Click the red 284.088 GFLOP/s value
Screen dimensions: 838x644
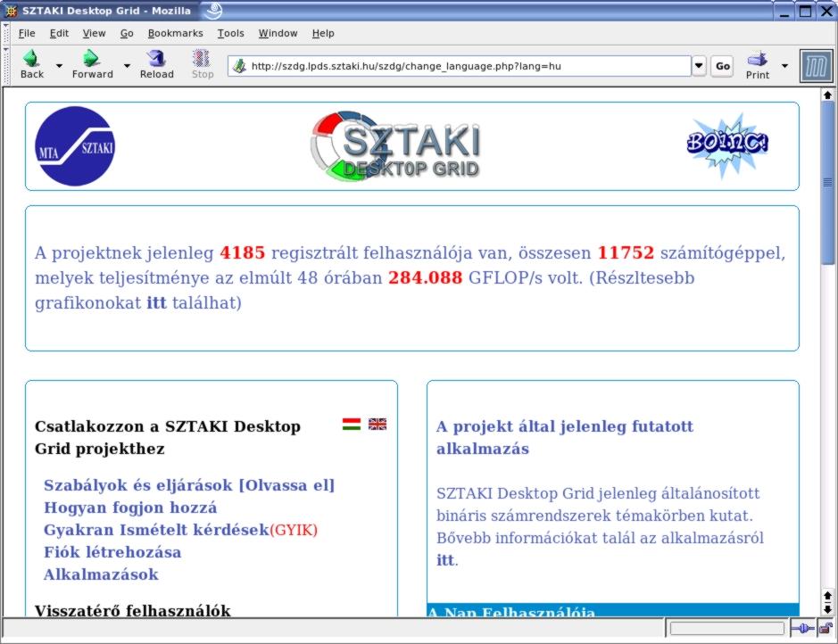(425, 277)
